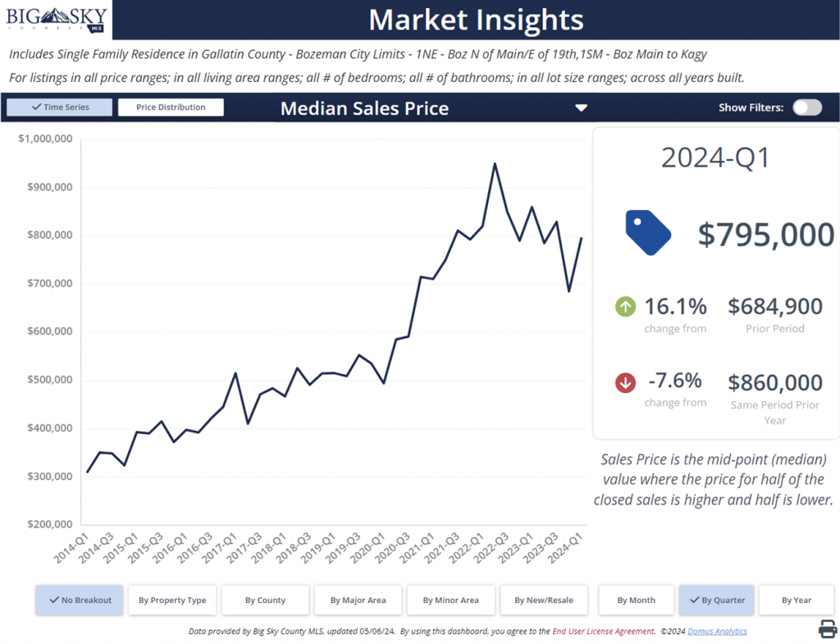Break out data By Minor Area
840x644 pixels.
[x=450, y=601]
